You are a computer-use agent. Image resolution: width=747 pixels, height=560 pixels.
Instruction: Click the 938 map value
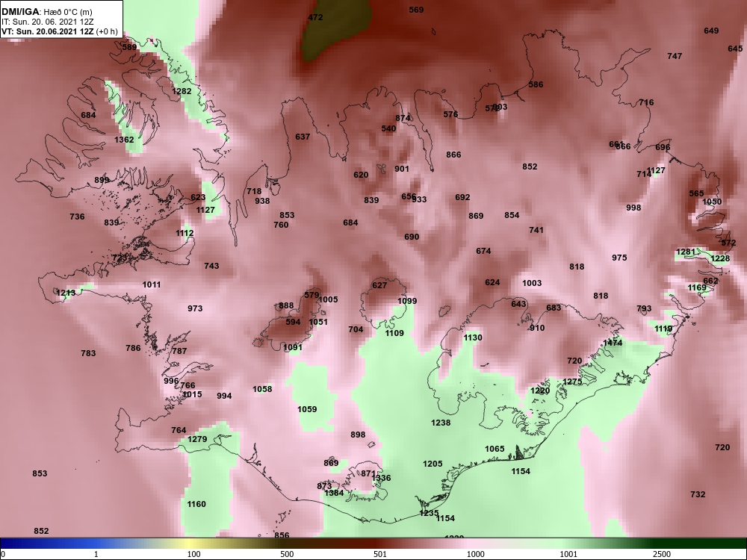click(x=262, y=201)
